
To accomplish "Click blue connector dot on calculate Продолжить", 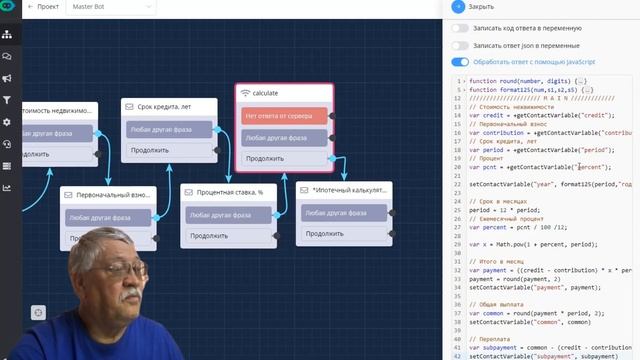I will click(x=332, y=158).
